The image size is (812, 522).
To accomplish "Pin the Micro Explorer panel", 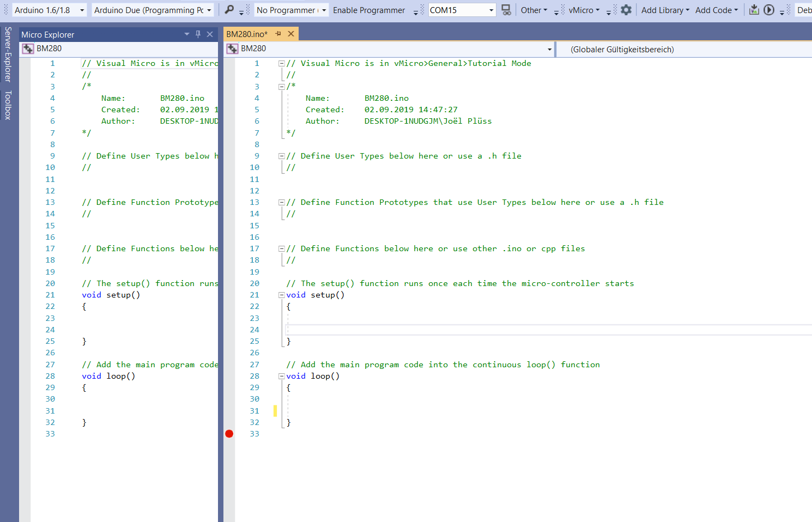I will [198, 34].
